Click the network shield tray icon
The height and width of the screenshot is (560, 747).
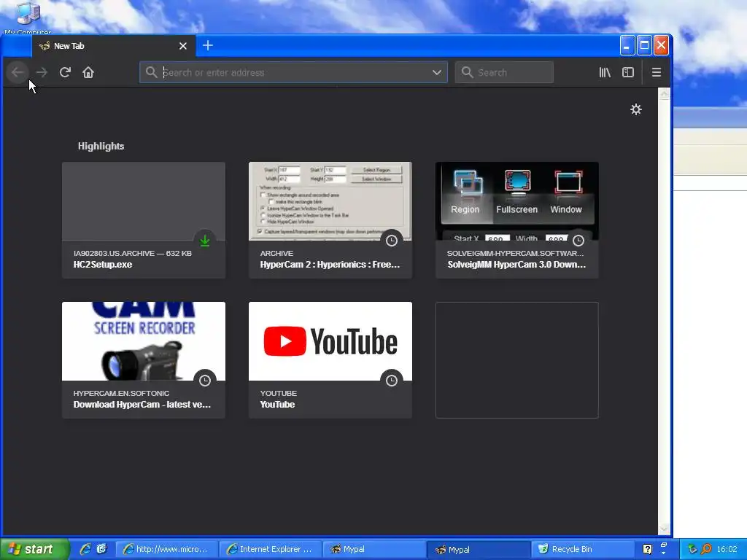pyautogui.click(x=692, y=549)
